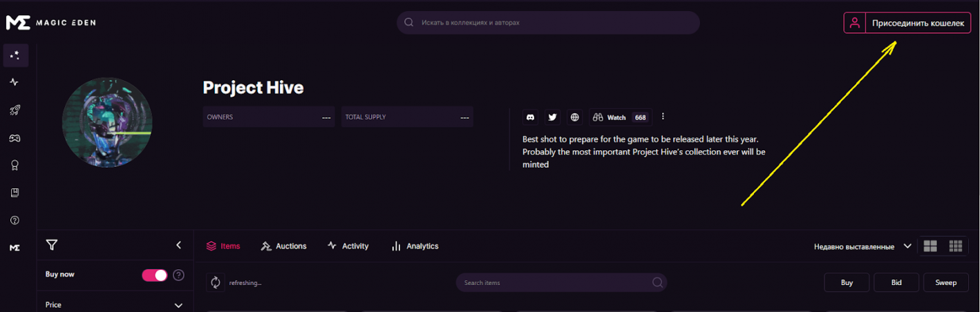The image size is (980, 312).
Task: Switch to the small grid view
Action: click(x=956, y=246)
